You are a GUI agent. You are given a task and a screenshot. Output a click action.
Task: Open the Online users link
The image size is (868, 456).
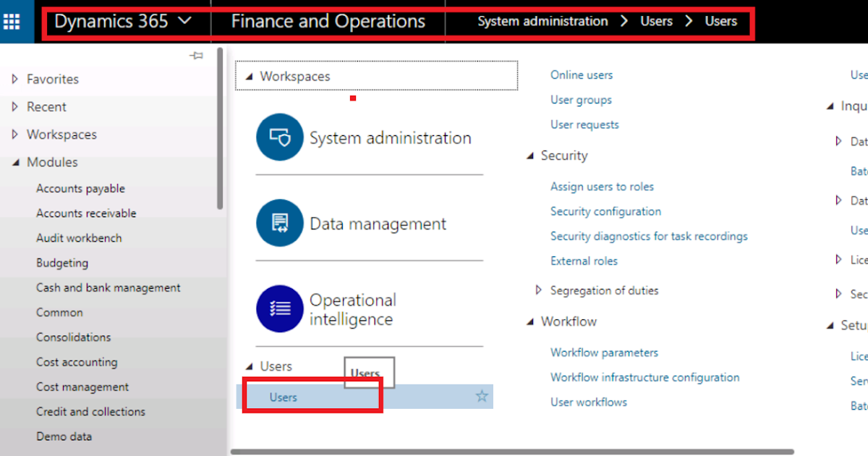click(581, 75)
